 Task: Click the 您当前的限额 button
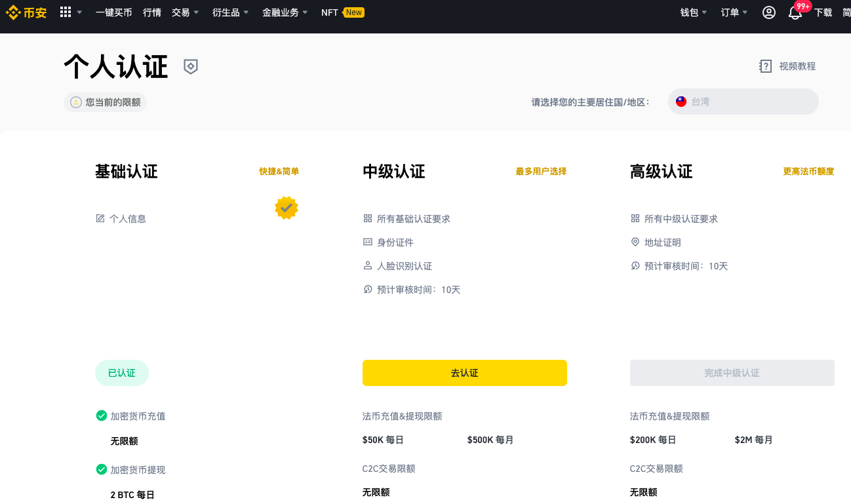click(105, 102)
